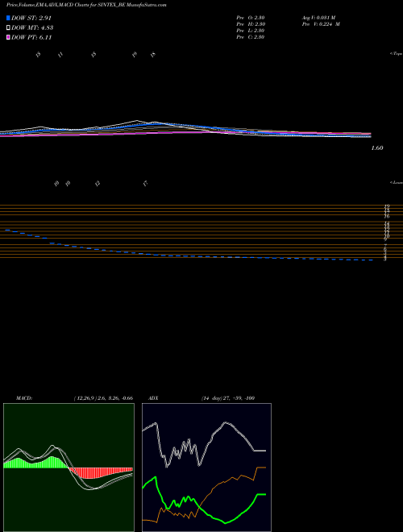
Task: Click the 'ADX' panel heading
Action: point(153,398)
